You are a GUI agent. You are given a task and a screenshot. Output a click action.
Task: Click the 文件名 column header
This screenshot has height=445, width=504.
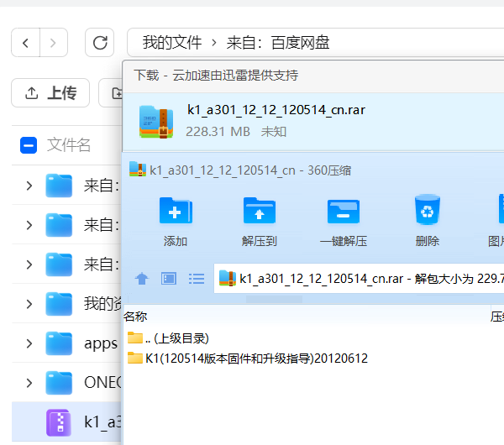click(x=69, y=145)
